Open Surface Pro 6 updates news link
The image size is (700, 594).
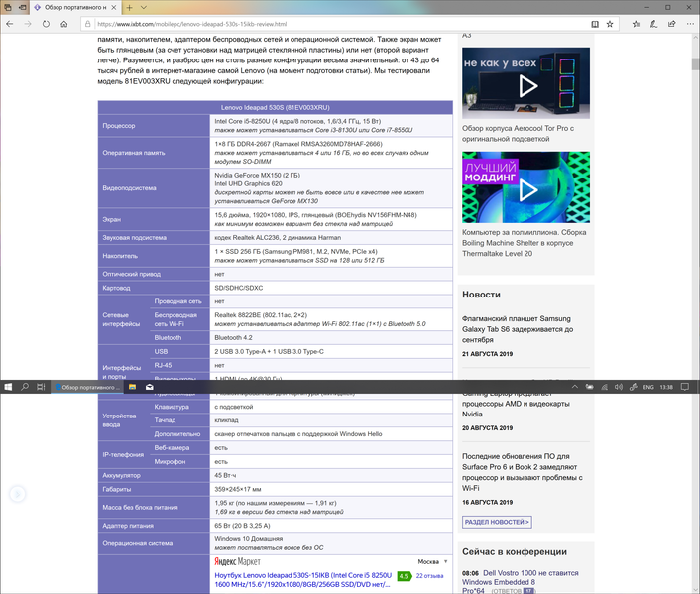click(522, 472)
